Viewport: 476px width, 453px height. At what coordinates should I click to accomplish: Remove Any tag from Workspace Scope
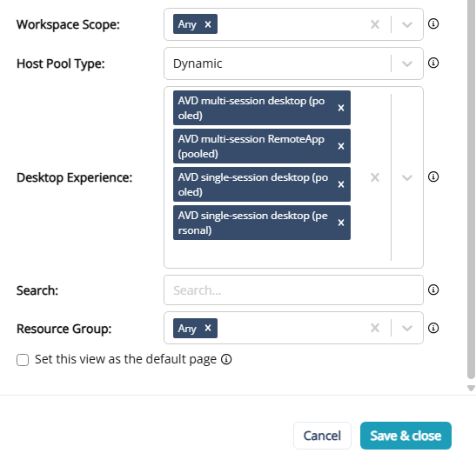click(x=208, y=24)
